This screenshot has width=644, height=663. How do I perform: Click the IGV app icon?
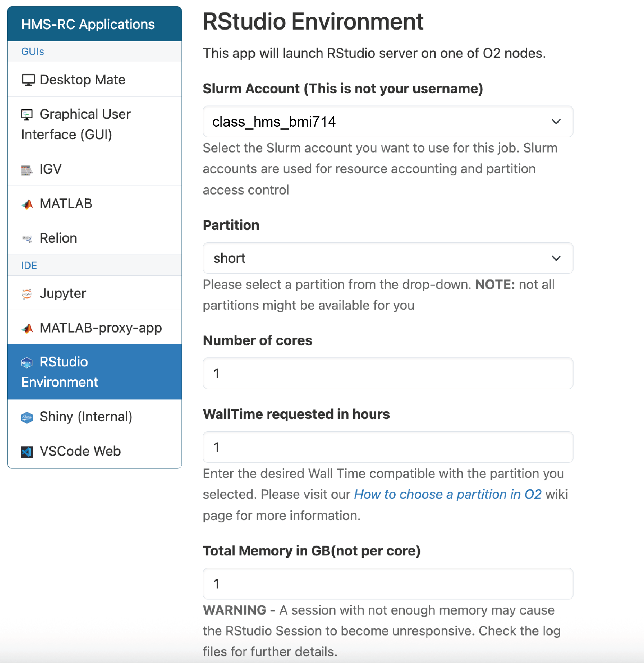(27, 170)
